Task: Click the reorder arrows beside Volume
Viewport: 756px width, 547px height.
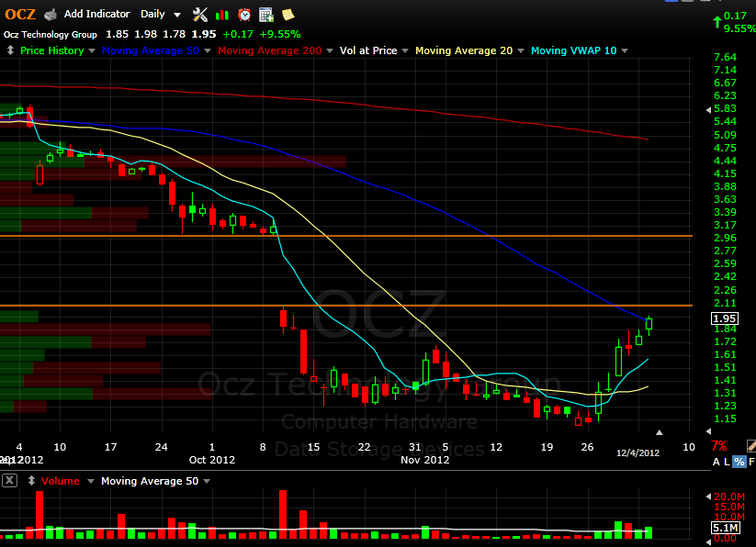Action: pyautogui.click(x=31, y=481)
